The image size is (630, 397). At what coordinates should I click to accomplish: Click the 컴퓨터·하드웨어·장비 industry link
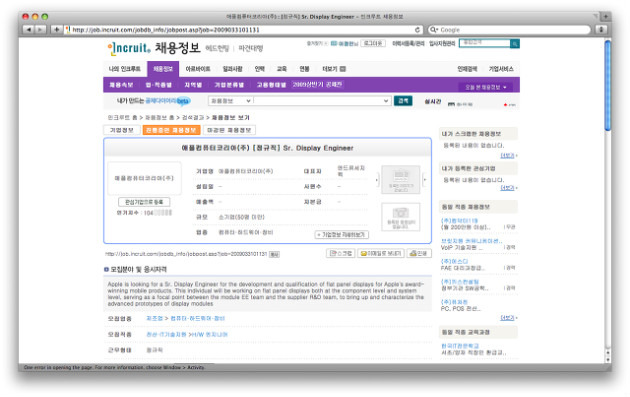pos(197,319)
